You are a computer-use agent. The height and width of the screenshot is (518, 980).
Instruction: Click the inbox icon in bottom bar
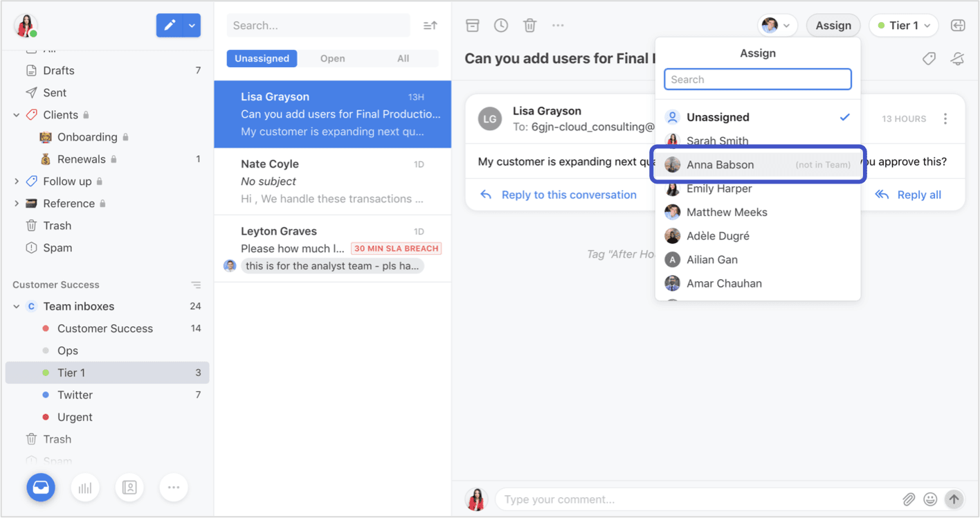41,488
